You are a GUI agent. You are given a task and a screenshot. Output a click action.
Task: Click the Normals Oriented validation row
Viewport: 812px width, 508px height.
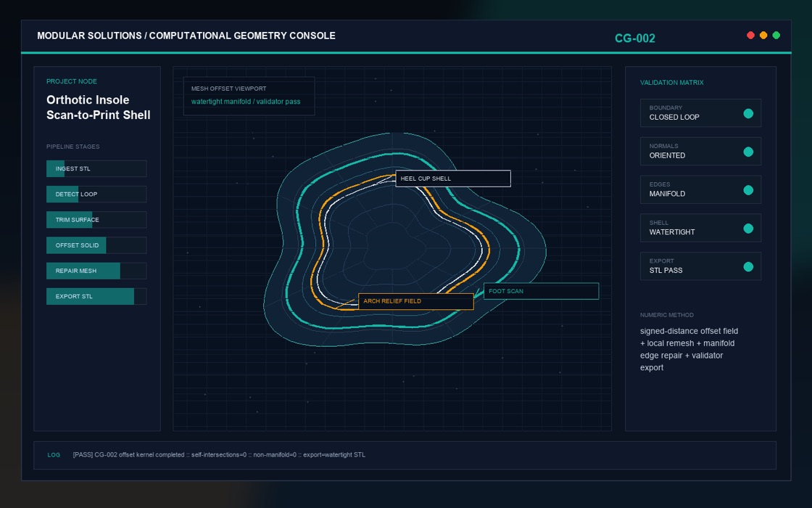700,152
